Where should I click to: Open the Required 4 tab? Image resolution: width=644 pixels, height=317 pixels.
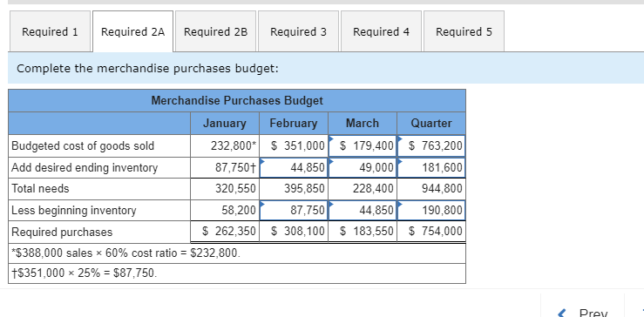click(x=381, y=31)
